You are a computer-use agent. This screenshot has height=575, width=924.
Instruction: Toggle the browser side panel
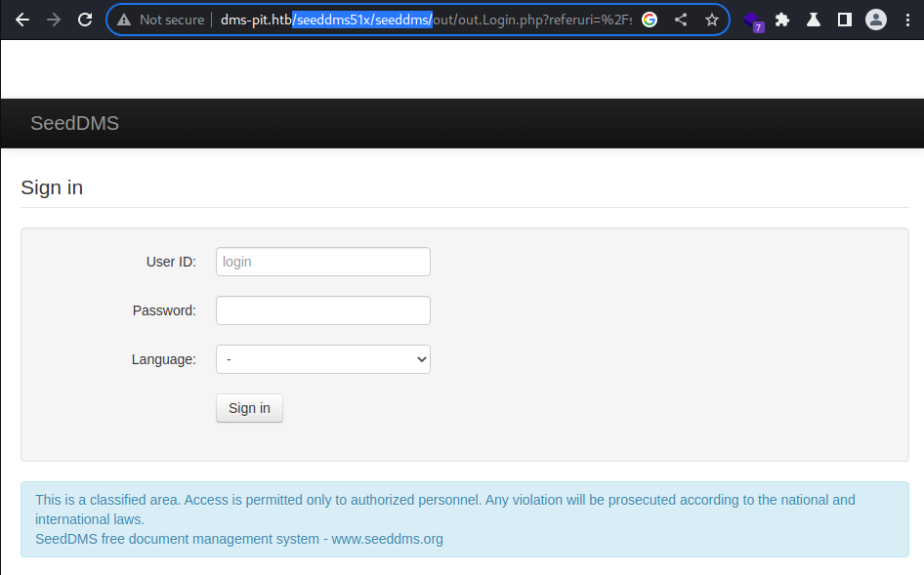[x=845, y=21]
